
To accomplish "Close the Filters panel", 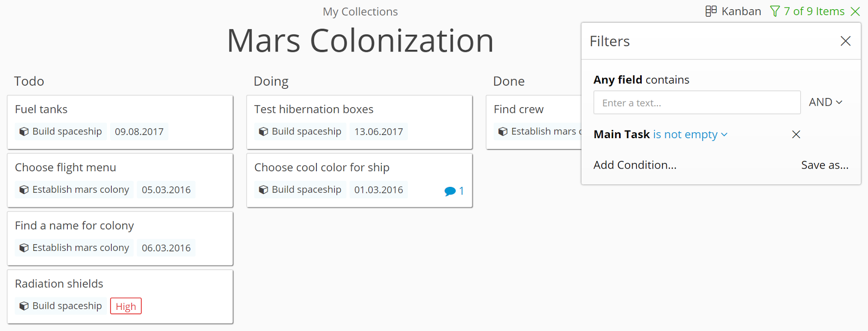I will pyautogui.click(x=845, y=41).
